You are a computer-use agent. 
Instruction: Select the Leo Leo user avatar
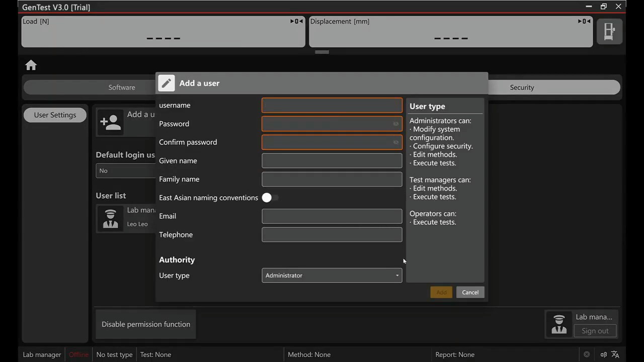tap(110, 218)
